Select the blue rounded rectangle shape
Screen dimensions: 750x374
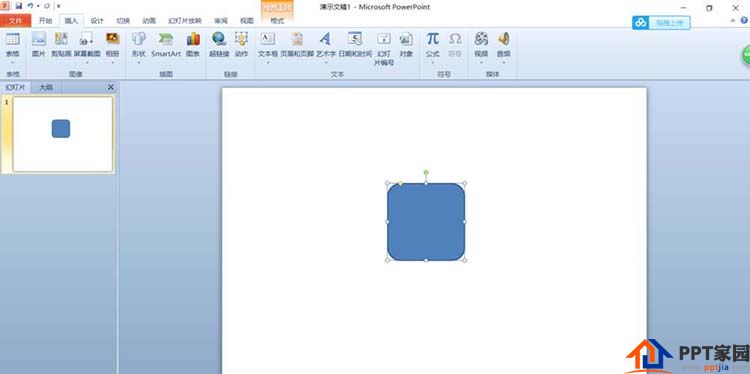426,222
